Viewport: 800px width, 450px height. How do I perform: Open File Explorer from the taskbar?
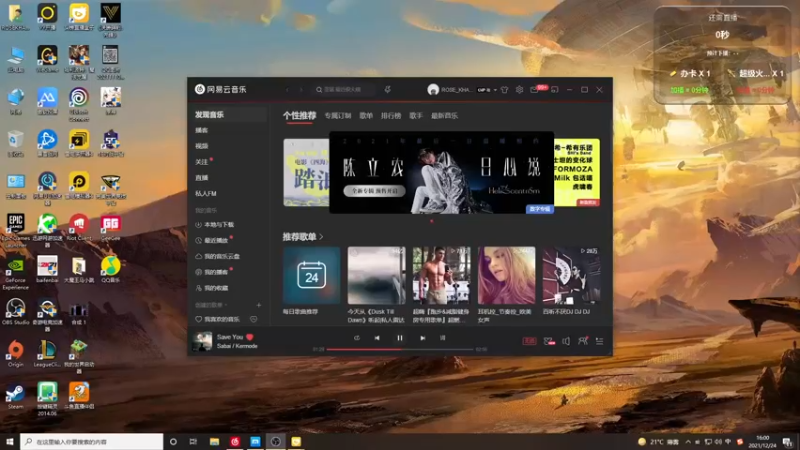click(x=214, y=441)
